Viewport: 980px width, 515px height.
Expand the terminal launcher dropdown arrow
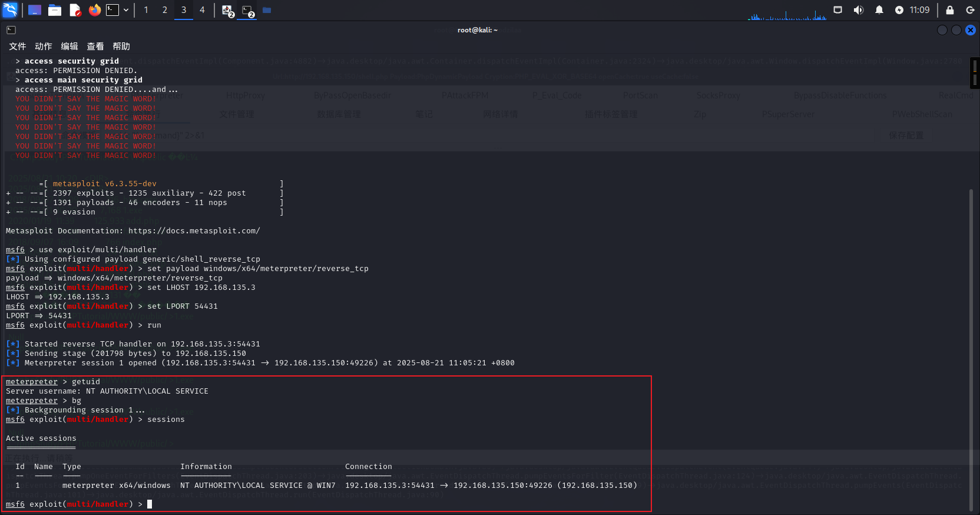pos(126,10)
